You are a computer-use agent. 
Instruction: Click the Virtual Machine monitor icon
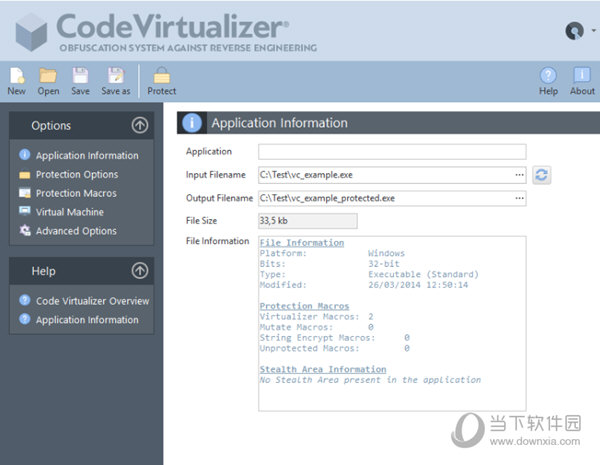pyautogui.click(x=24, y=211)
